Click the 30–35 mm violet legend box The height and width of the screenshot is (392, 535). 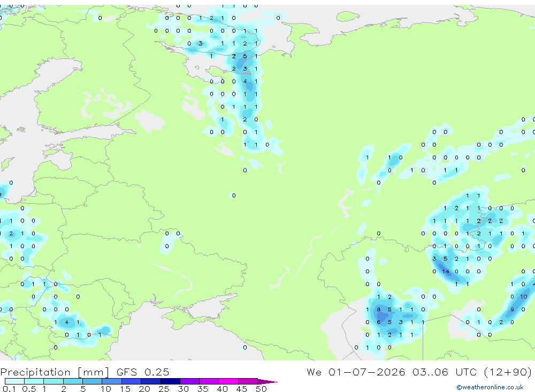coord(190,381)
